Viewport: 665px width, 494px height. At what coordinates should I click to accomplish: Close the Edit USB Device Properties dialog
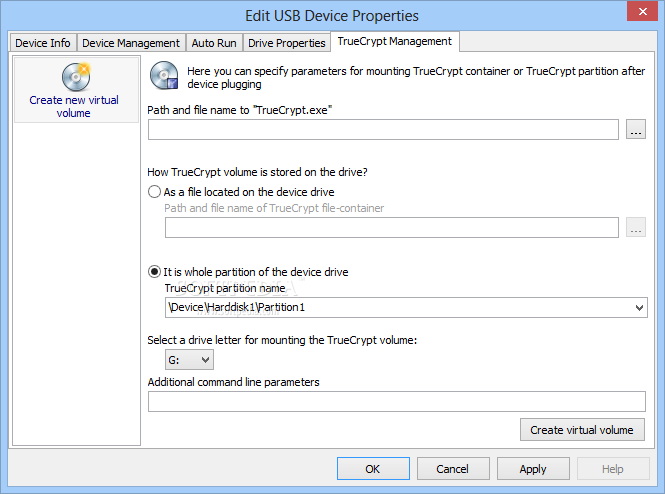(643, 11)
